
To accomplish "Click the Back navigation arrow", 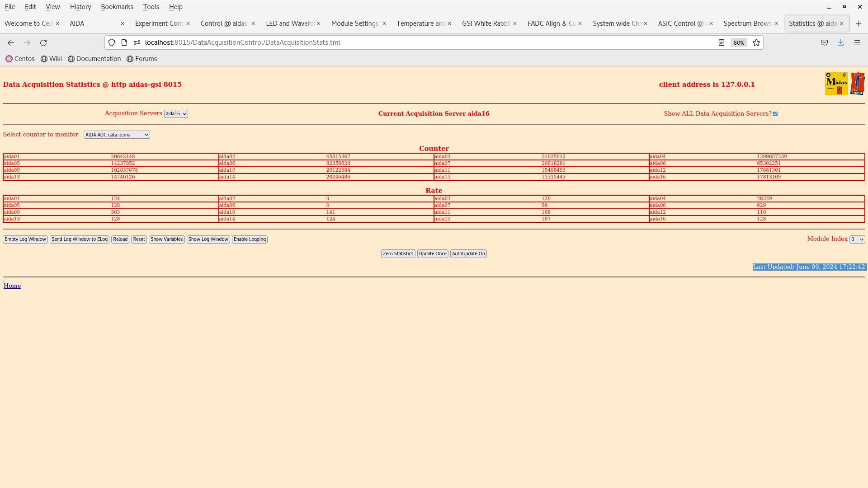I will 11,42.
